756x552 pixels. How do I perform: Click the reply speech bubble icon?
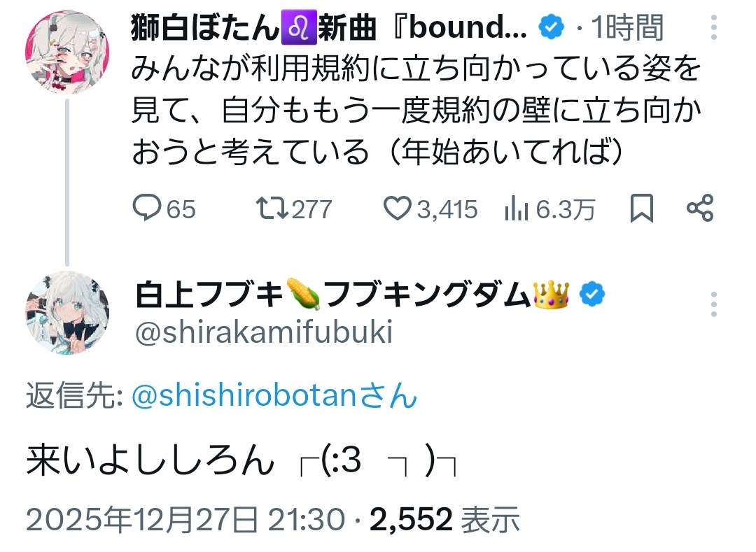click(x=146, y=208)
